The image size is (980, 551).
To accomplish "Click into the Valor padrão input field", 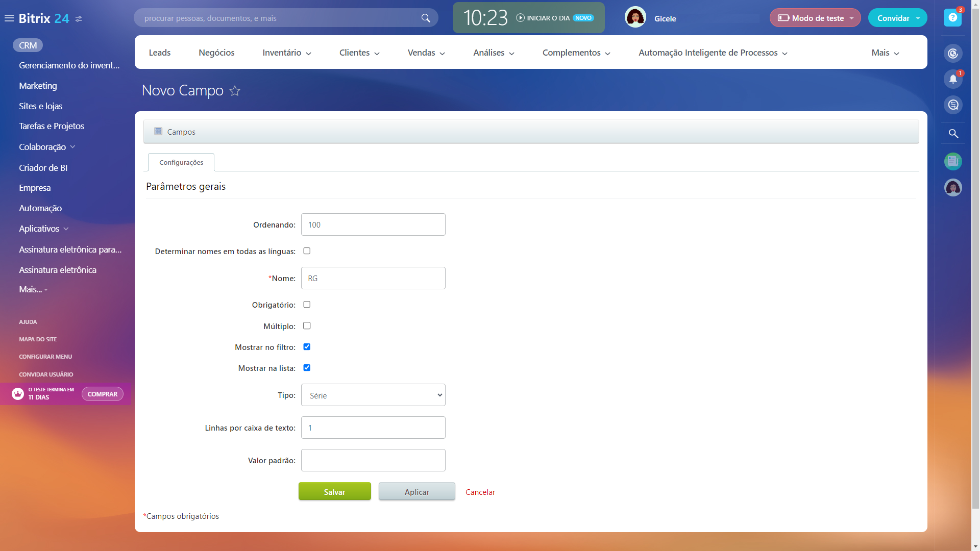I will pos(373,460).
